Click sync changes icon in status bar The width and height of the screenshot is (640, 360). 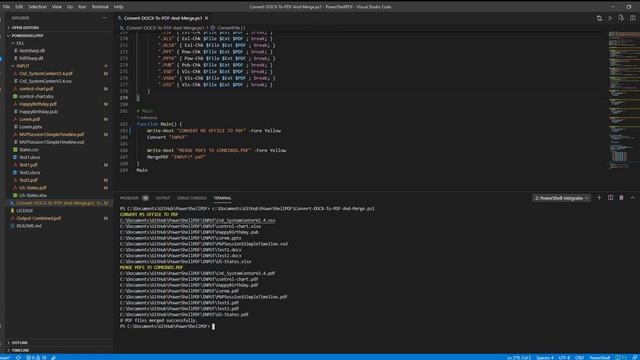click(x=18, y=357)
